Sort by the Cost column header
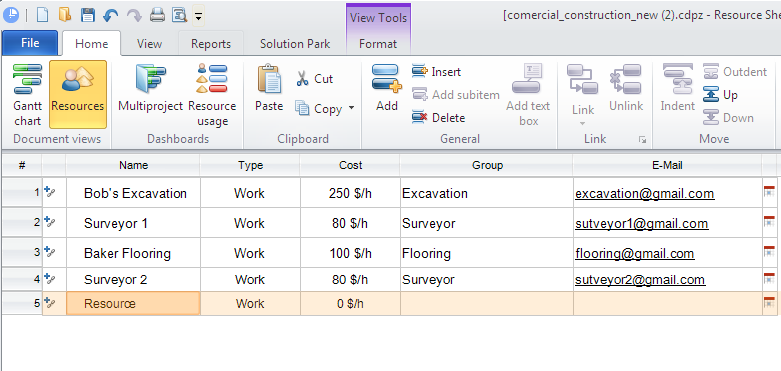This screenshot has height=371, width=781. (x=350, y=165)
